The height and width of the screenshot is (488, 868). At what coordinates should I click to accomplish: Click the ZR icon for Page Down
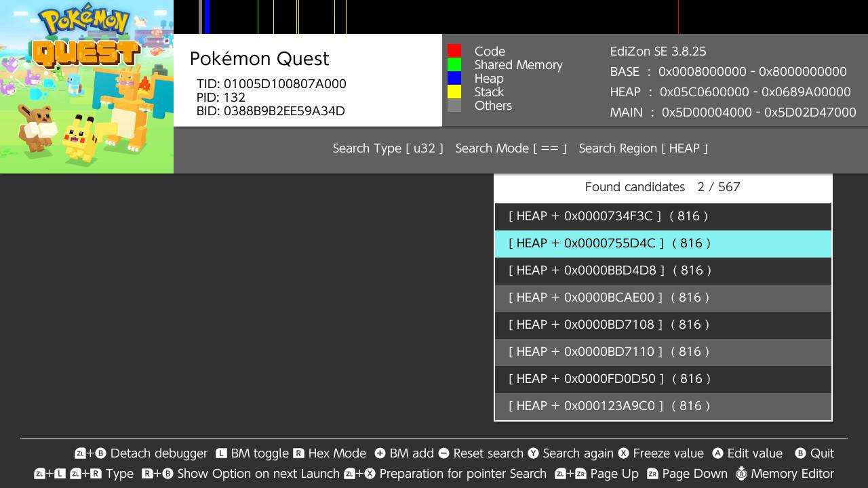click(x=652, y=474)
